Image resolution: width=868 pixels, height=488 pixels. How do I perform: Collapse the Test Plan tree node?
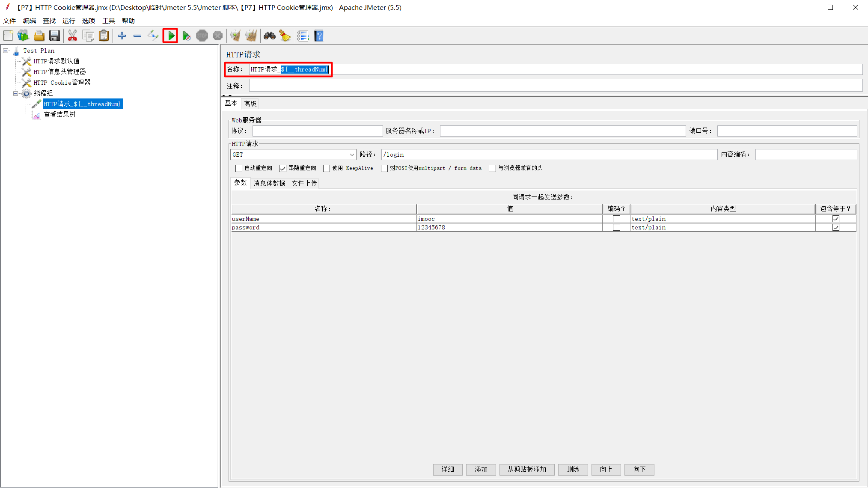(x=6, y=51)
